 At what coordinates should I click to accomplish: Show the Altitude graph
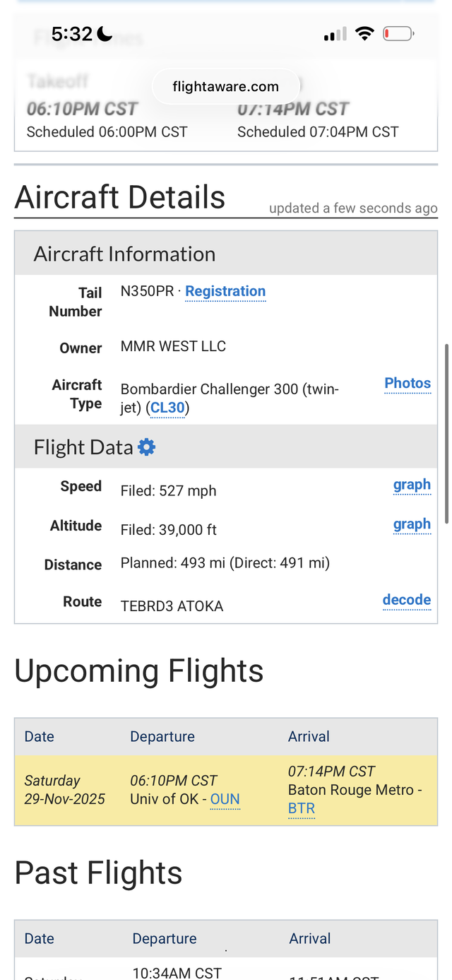412,524
